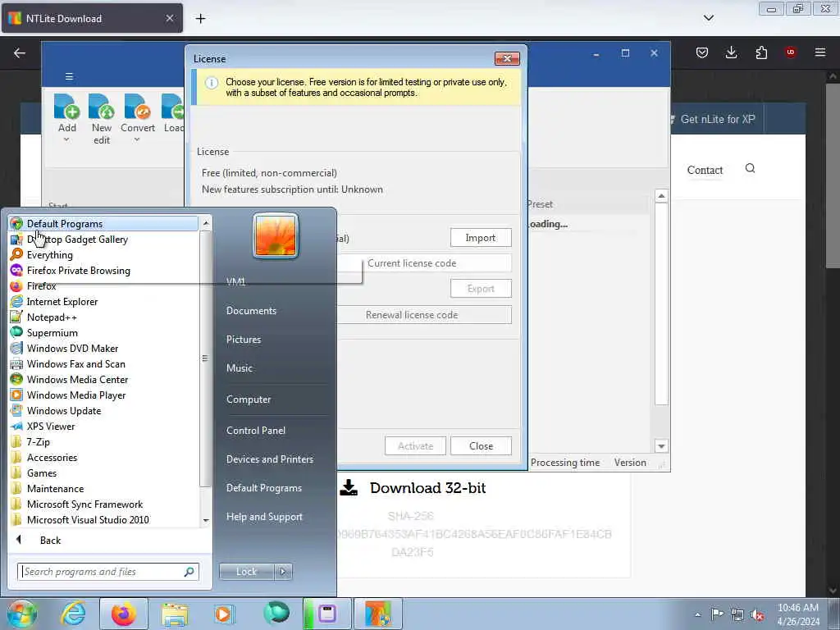The height and width of the screenshot is (630, 840).
Task: Expand the Microsoft Sync Framework folder
Action: click(103, 504)
